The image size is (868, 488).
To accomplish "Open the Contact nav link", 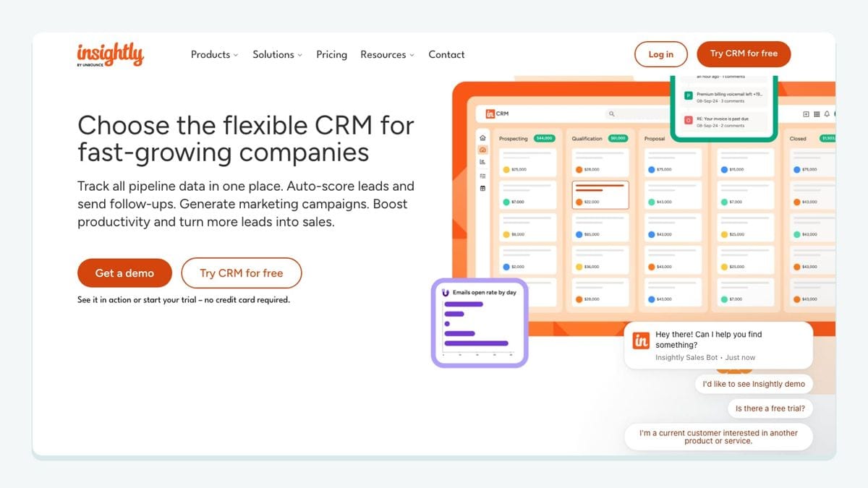I will point(446,54).
